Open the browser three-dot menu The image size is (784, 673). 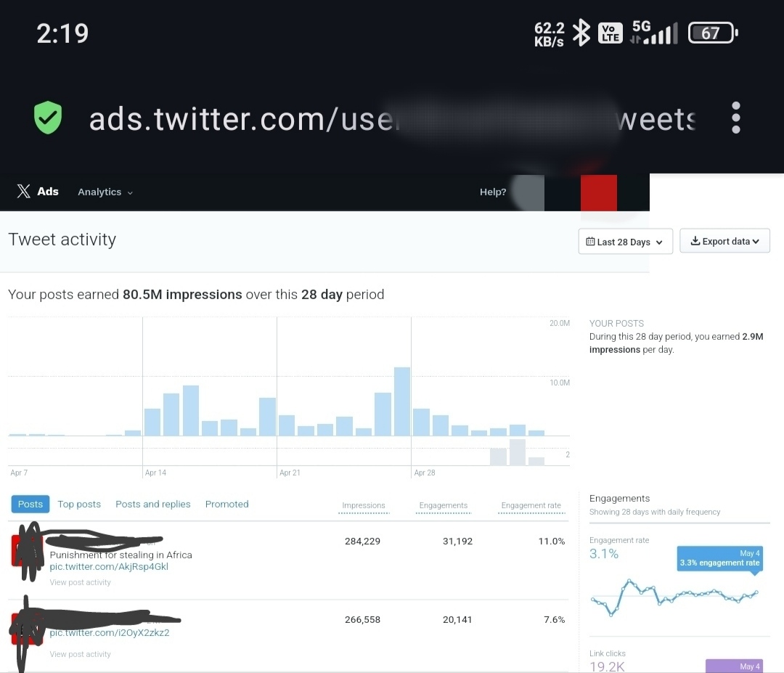[x=735, y=118]
